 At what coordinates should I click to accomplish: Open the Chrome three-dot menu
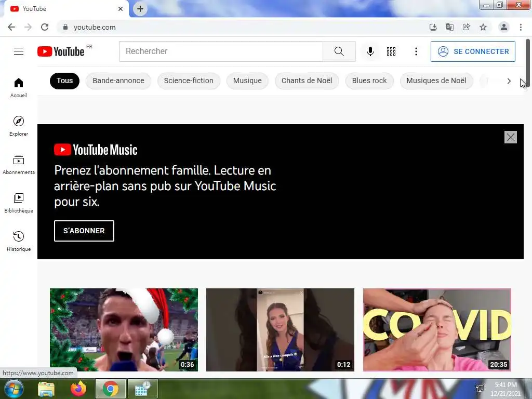point(521,27)
